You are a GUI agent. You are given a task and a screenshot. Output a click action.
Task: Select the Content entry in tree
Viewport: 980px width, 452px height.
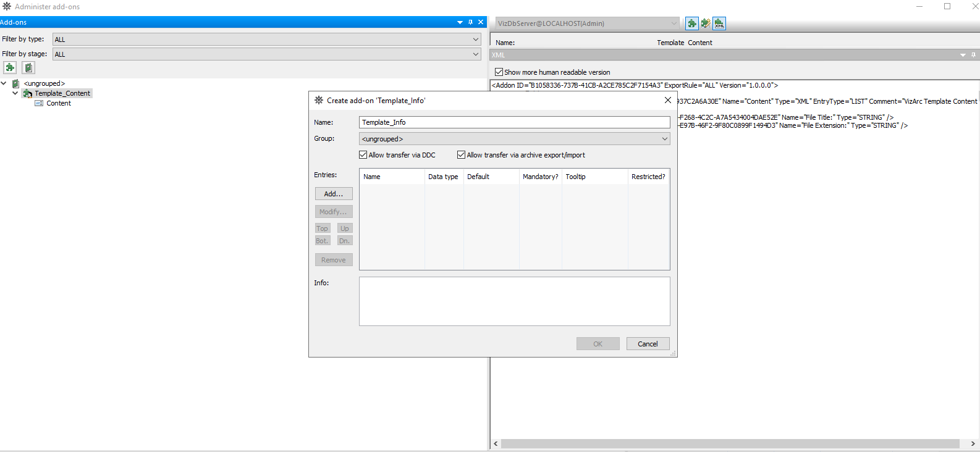[x=58, y=103]
